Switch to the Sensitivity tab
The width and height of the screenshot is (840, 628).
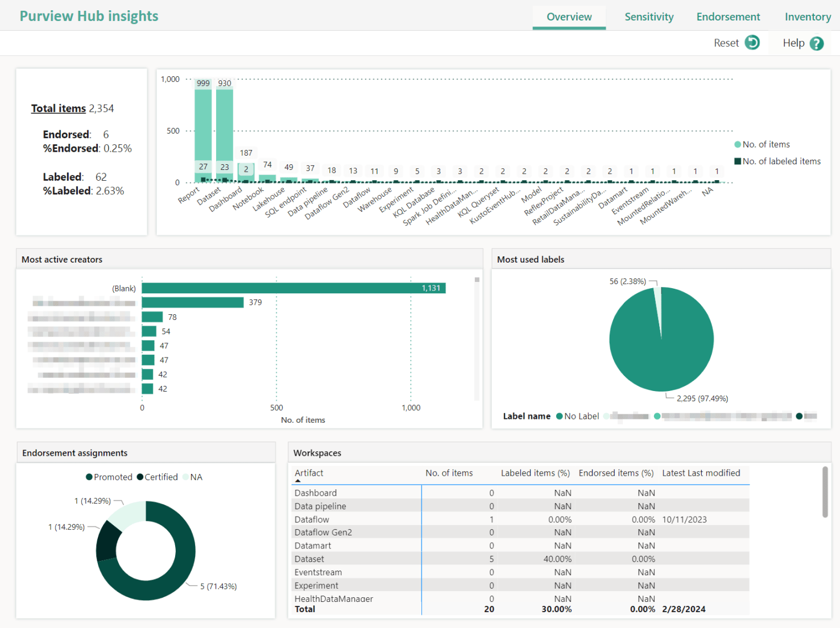click(648, 16)
